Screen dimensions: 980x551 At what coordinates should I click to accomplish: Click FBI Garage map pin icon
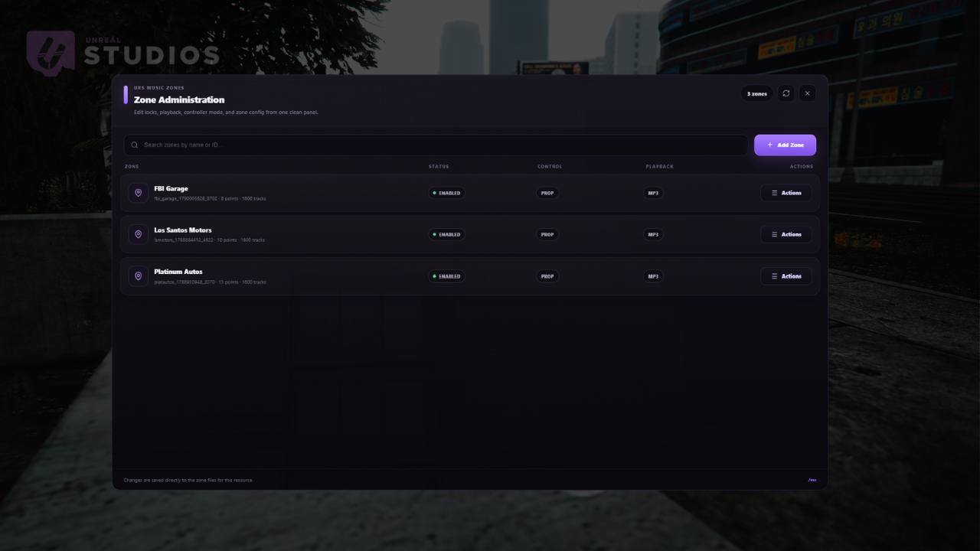[138, 193]
